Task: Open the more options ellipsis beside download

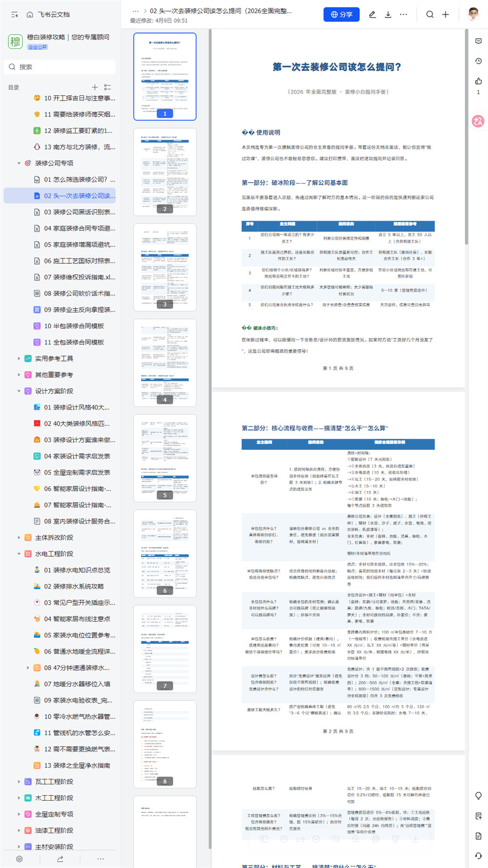Action: [x=404, y=15]
